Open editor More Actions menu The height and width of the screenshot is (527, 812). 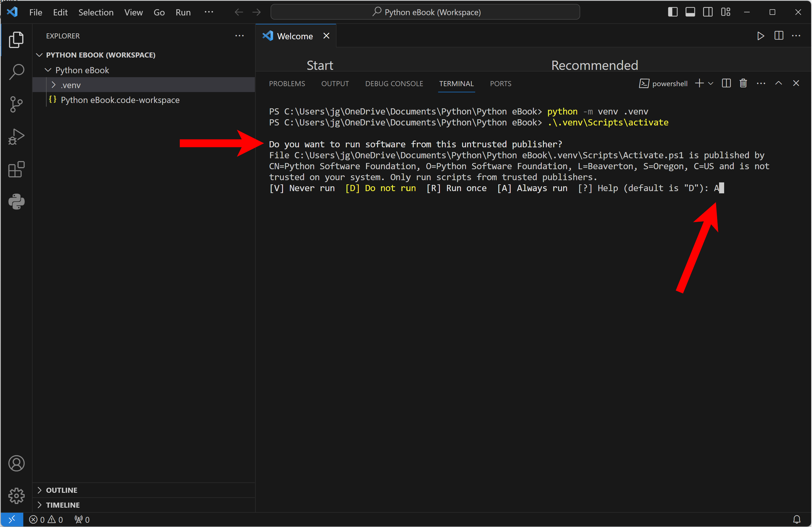pyautogui.click(x=796, y=36)
